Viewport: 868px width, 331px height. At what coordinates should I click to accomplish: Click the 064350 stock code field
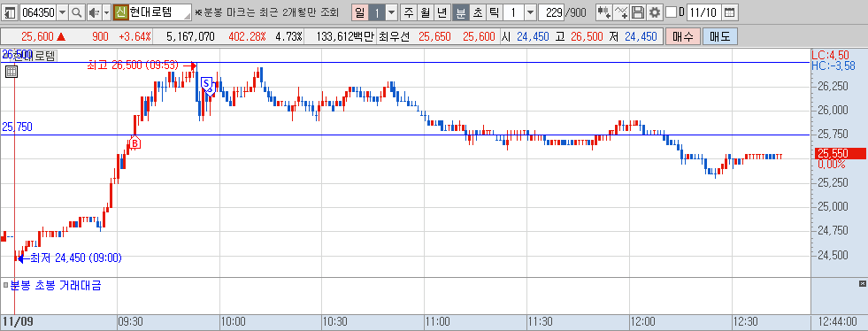(38, 12)
